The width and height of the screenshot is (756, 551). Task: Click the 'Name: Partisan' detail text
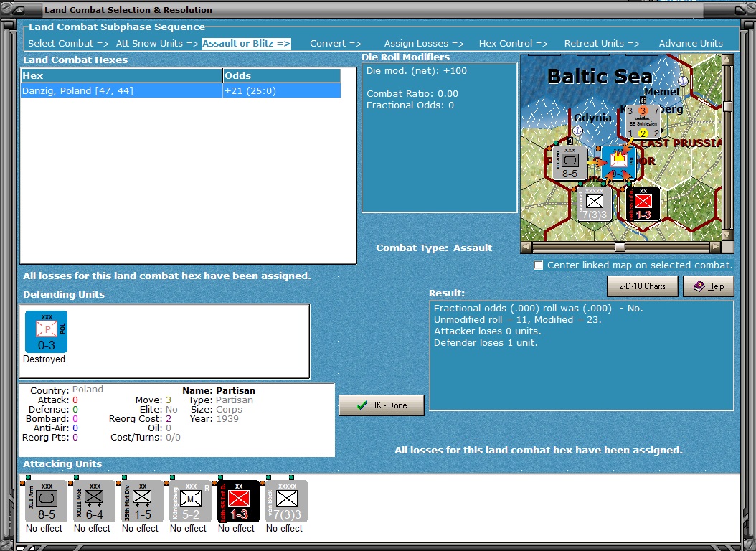[219, 391]
